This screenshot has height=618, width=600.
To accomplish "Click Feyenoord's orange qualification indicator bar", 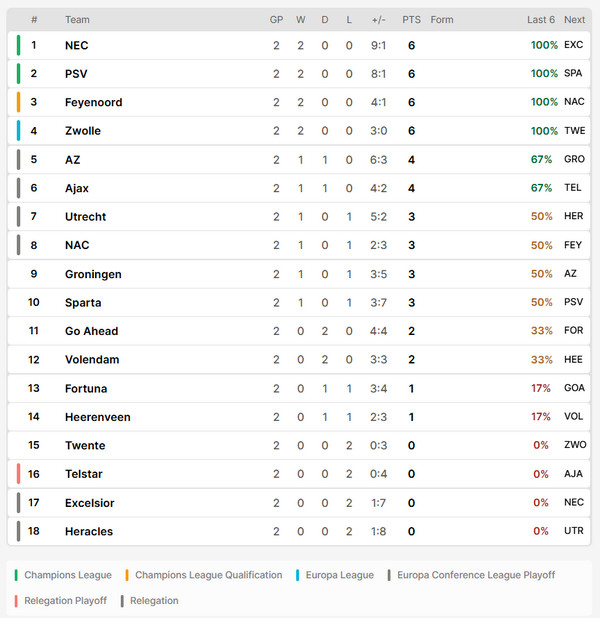I will point(18,102).
